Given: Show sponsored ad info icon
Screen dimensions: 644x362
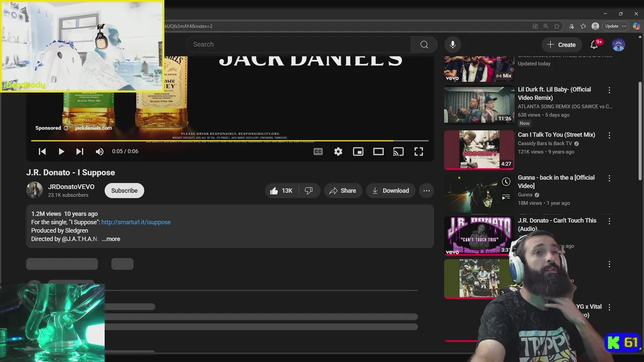Looking at the screenshot, I should click(65, 128).
